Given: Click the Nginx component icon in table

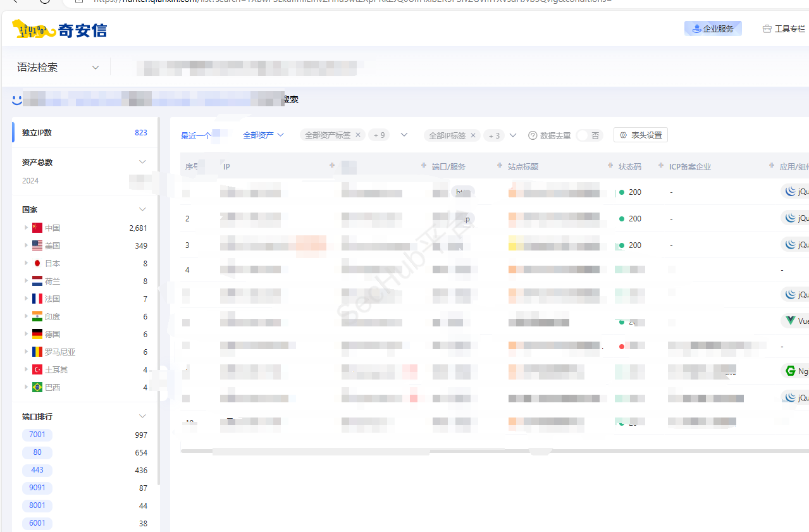Looking at the screenshot, I should [x=790, y=371].
